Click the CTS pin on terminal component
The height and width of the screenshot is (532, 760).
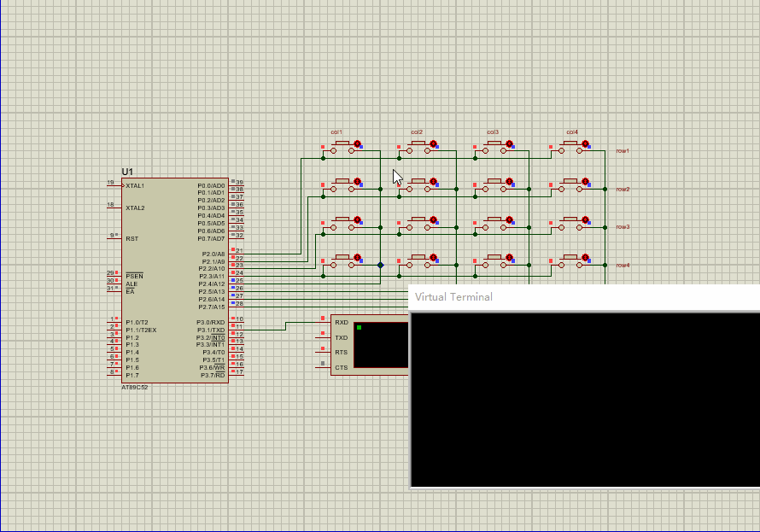coord(342,368)
